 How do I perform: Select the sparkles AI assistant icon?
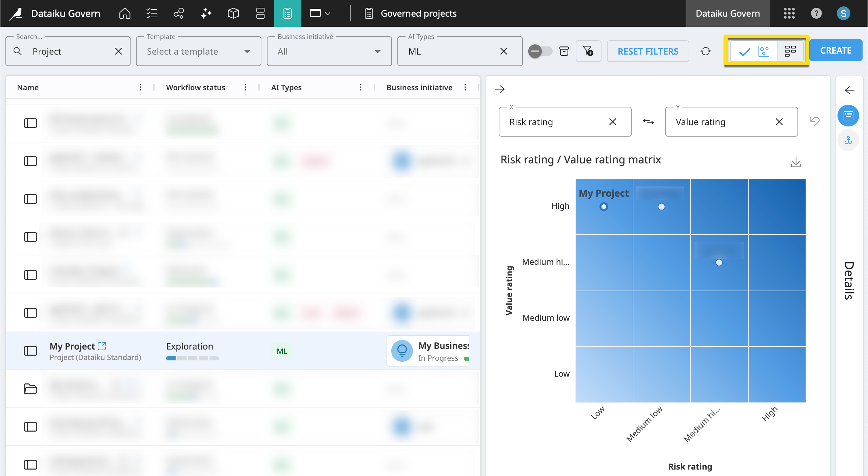[x=206, y=14]
